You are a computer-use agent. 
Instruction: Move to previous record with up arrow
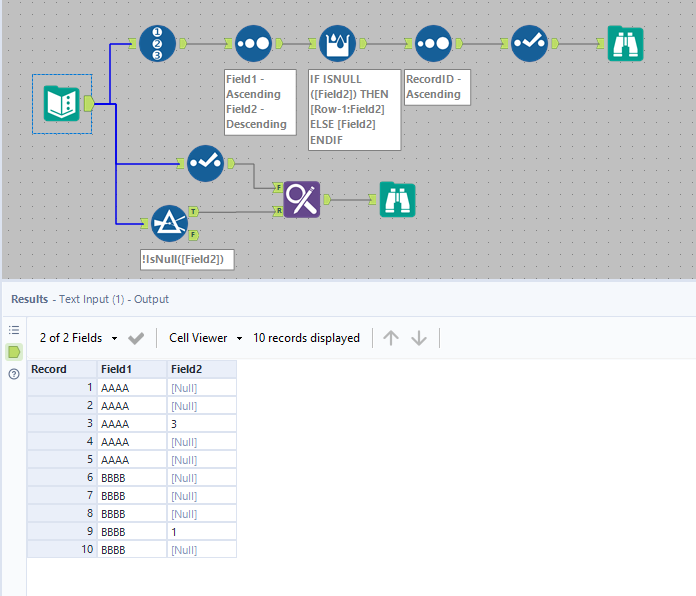tap(391, 338)
